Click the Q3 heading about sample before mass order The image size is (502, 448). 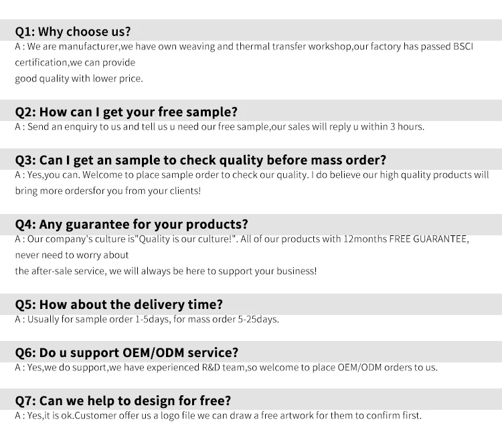[x=201, y=160]
